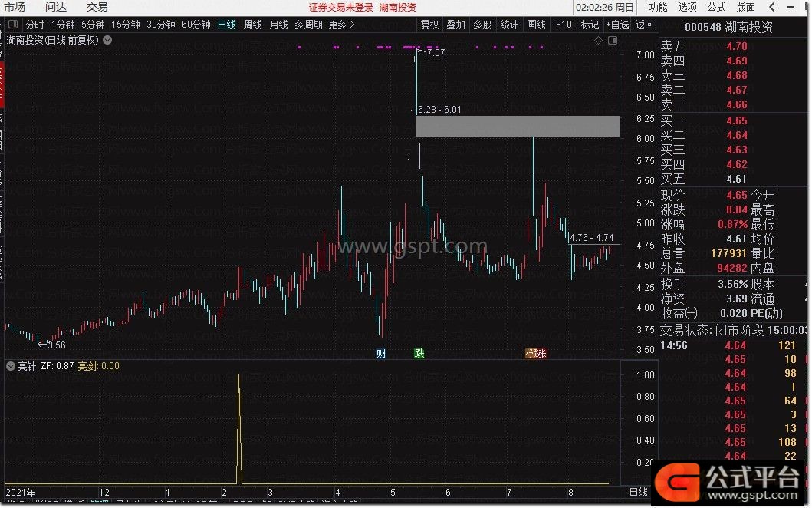Expand the 更多 periods chevron
Image resolution: width=812 pixels, height=508 pixels.
(352, 25)
